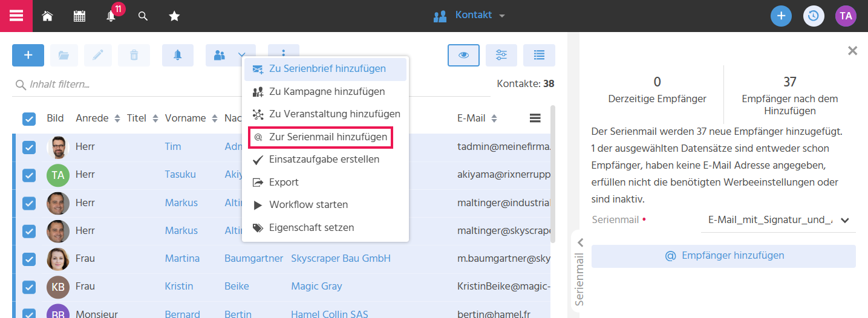
Task: Open the group actions dropdown with people icon
Action: coord(230,55)
